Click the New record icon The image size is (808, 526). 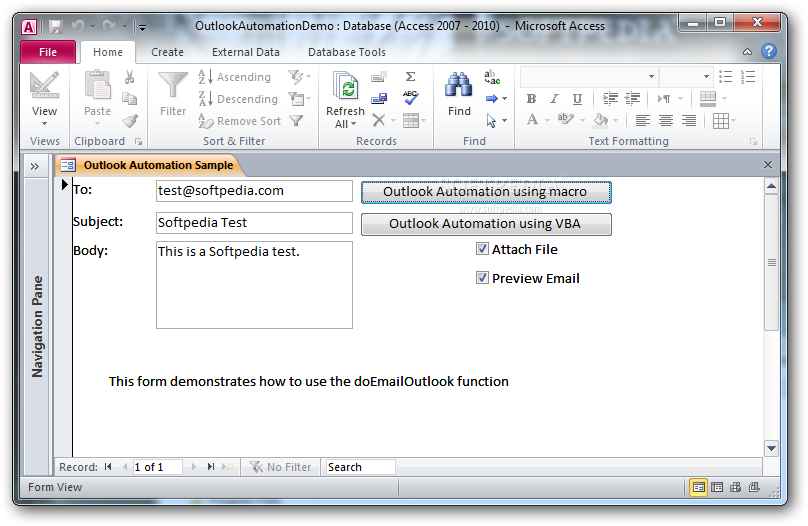379,77
